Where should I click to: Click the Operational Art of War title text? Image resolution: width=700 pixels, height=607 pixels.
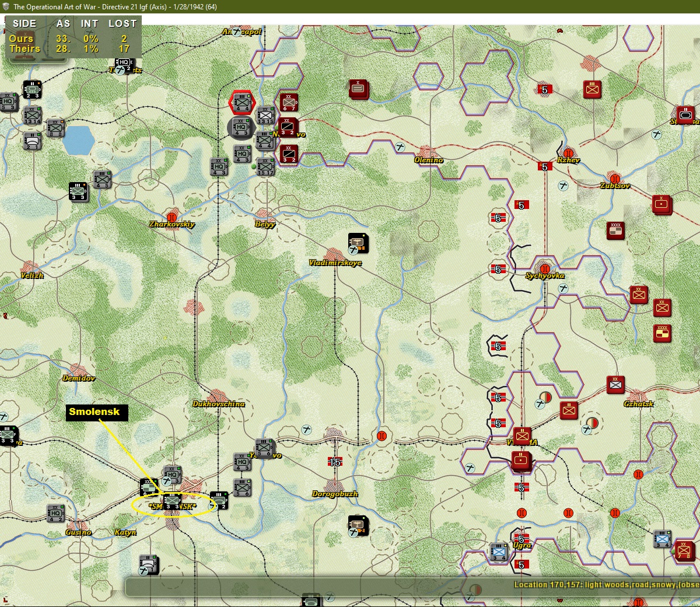pos(115,6)
